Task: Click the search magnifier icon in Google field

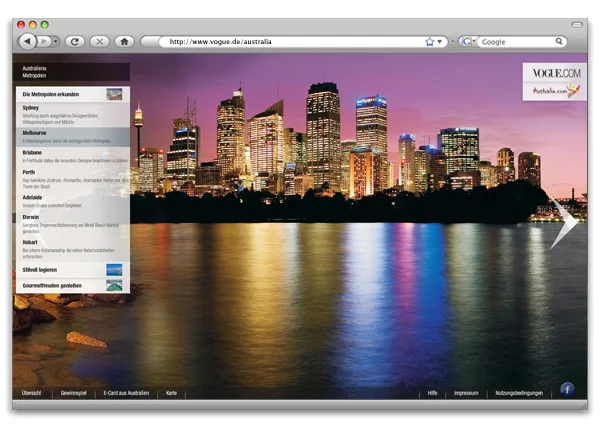Action: [x=560, y=42]
